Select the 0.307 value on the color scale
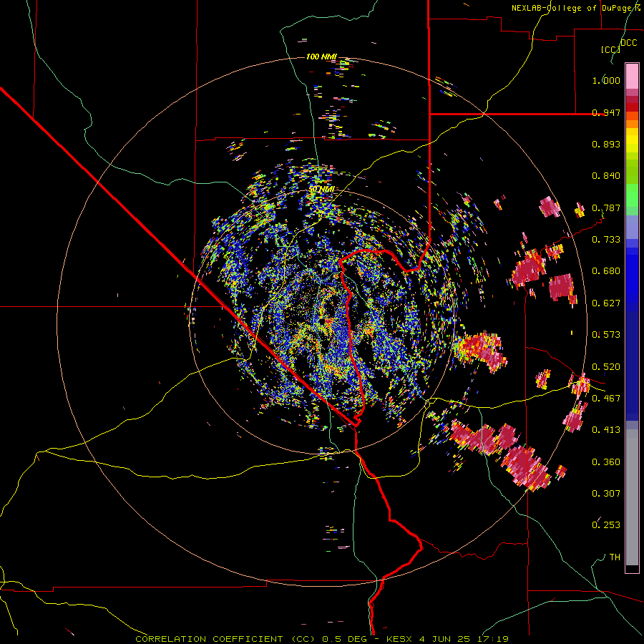644x644 pixels. [x=606, y=493]
